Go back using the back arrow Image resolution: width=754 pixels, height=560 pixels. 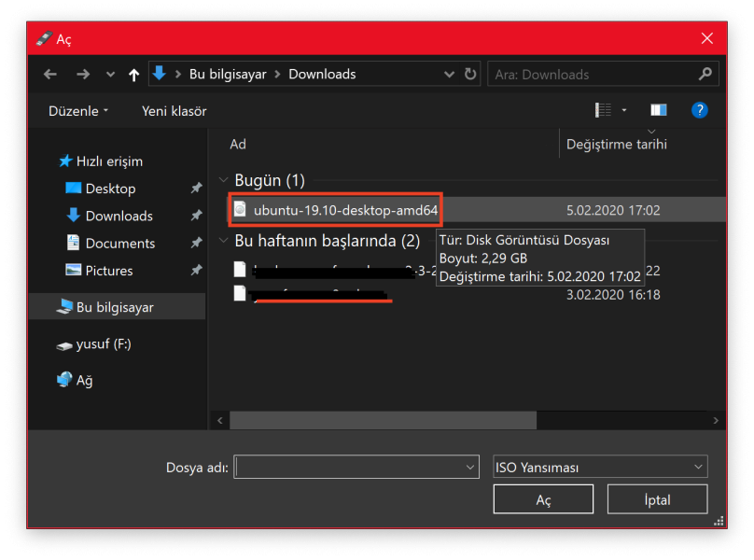coord(50,75)
